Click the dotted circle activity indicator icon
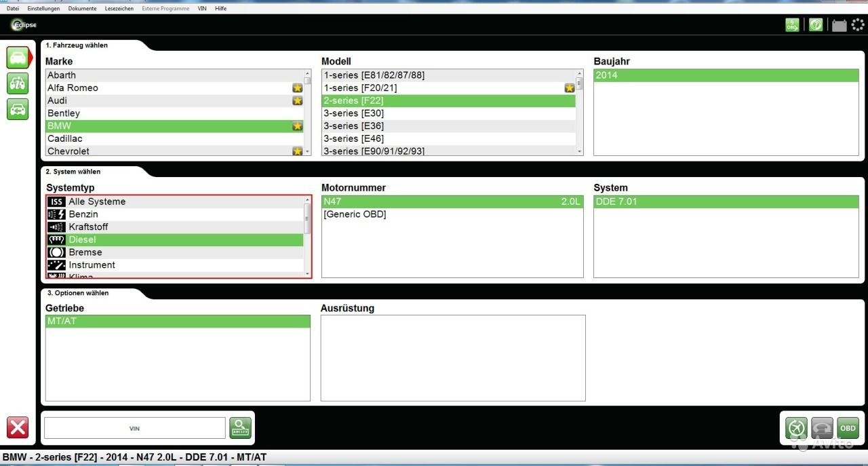Image resolution: width=868 pixels, height=466 pixels. pos(858,25)
